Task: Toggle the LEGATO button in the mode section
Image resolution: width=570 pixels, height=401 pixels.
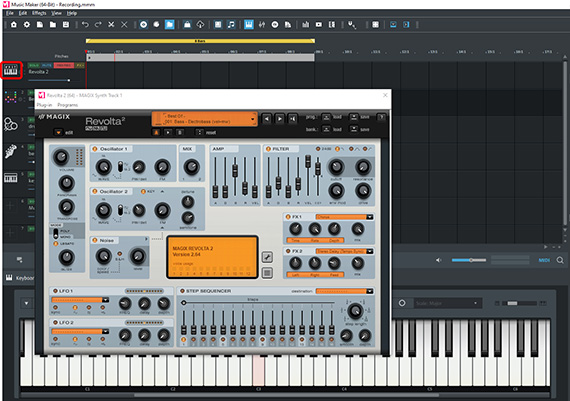Action: coord(56,244)
